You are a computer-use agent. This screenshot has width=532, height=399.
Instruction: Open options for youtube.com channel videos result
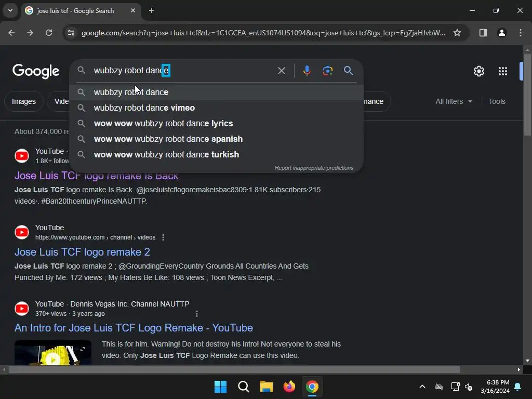(x=163, y=237)
